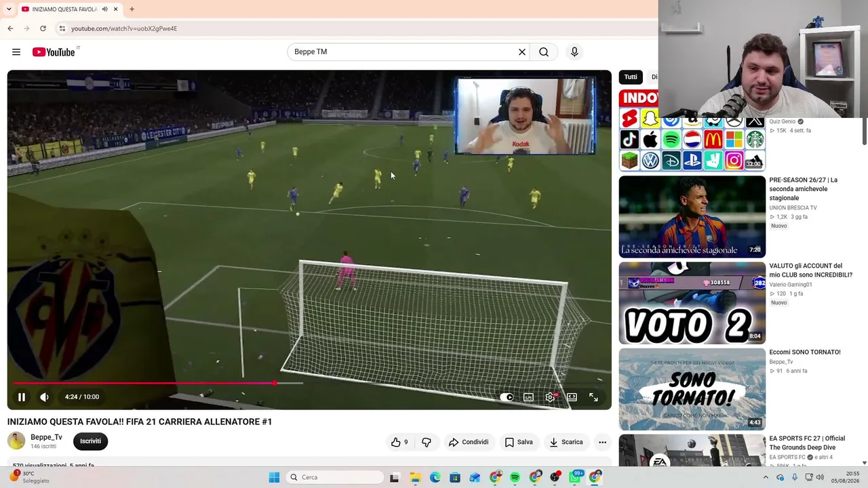The height and width of the screenshot is (488, 868).
Task: Open Microsoft Store from the taskbar
Action: tap(455, 477)
